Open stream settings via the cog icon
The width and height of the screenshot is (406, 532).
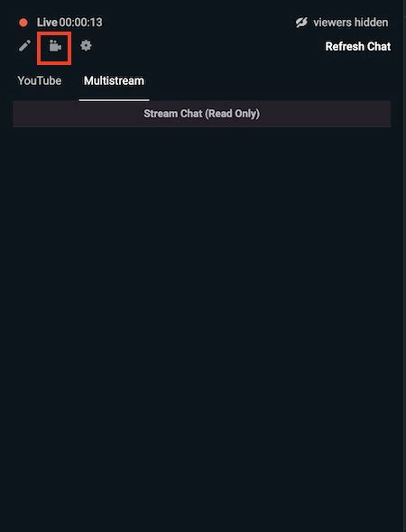pos(86,45)
